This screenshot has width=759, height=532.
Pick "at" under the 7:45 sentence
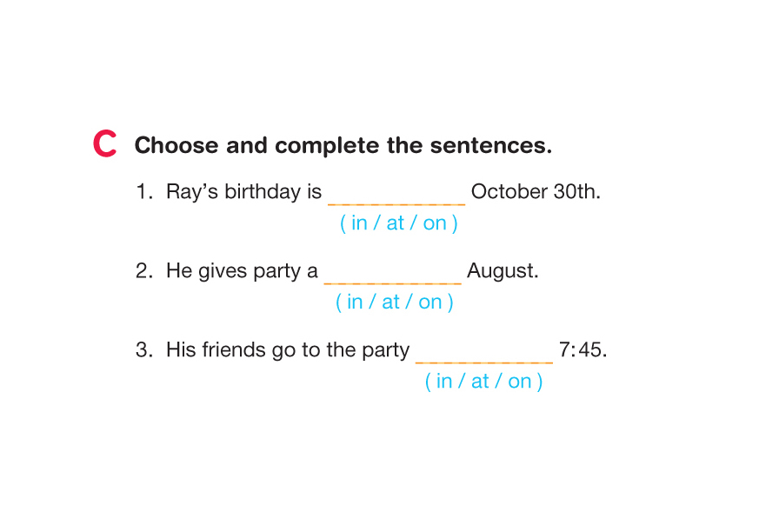click(x=481, y=382)
